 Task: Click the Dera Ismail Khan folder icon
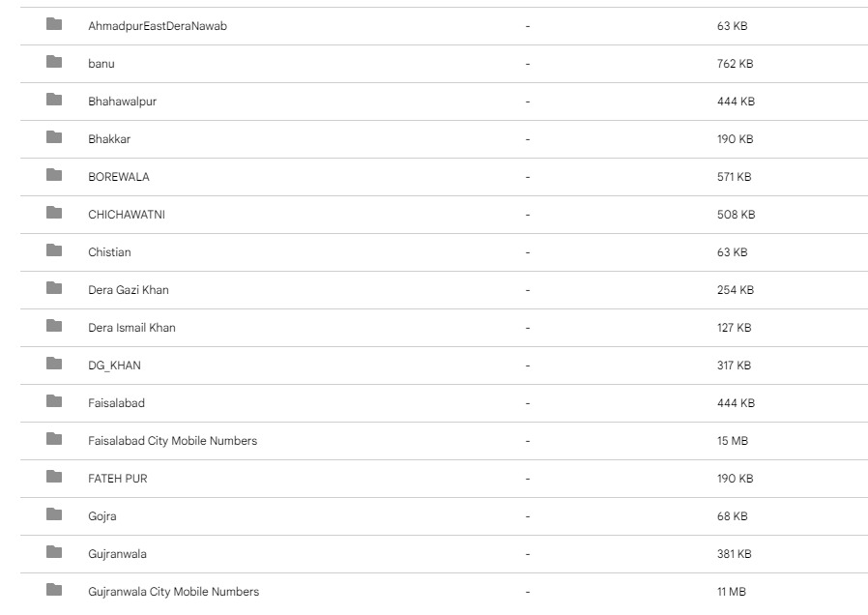click(54, 326)
